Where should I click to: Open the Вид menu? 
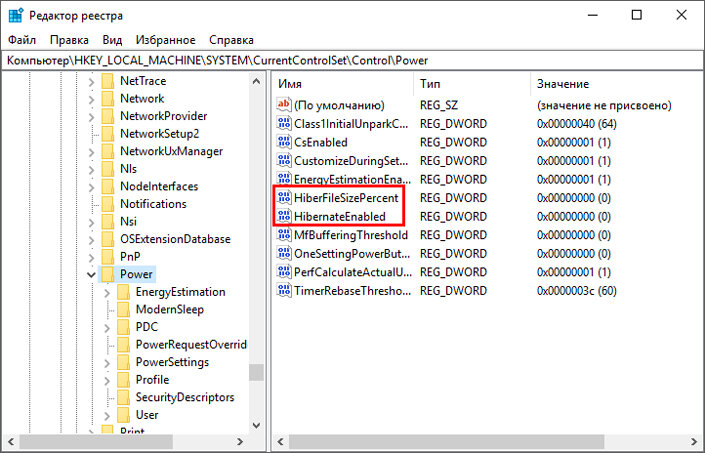click(112, 40)
